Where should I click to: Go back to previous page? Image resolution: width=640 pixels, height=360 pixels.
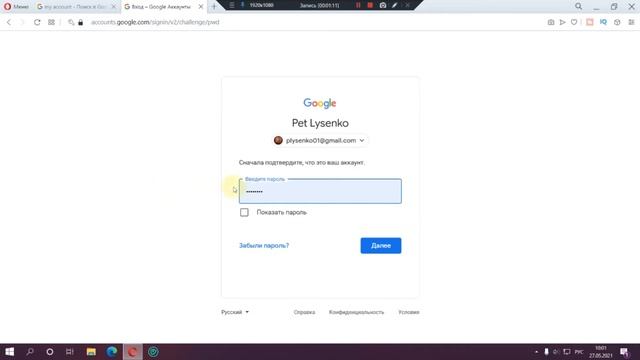[x=9, y=22]
